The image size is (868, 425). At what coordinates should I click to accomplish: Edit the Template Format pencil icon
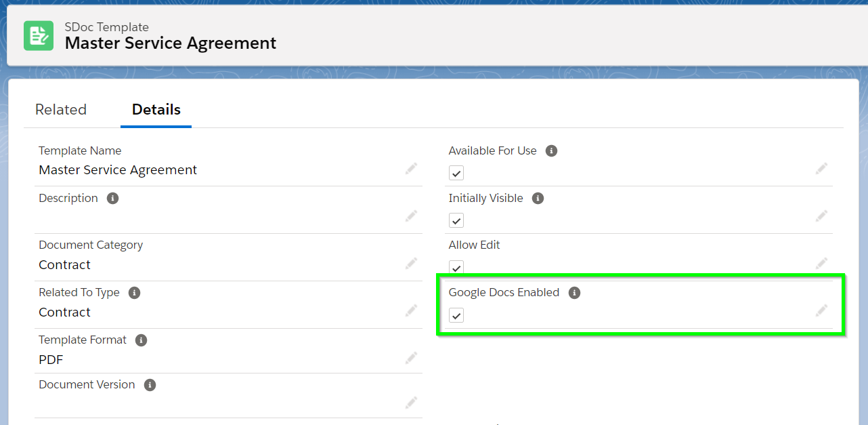(411, 359)
